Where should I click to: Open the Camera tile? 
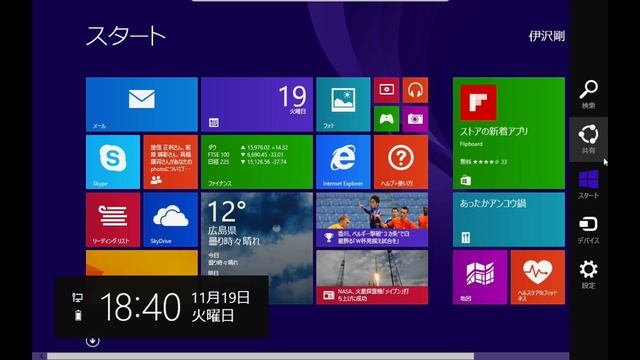coord(415,119)
